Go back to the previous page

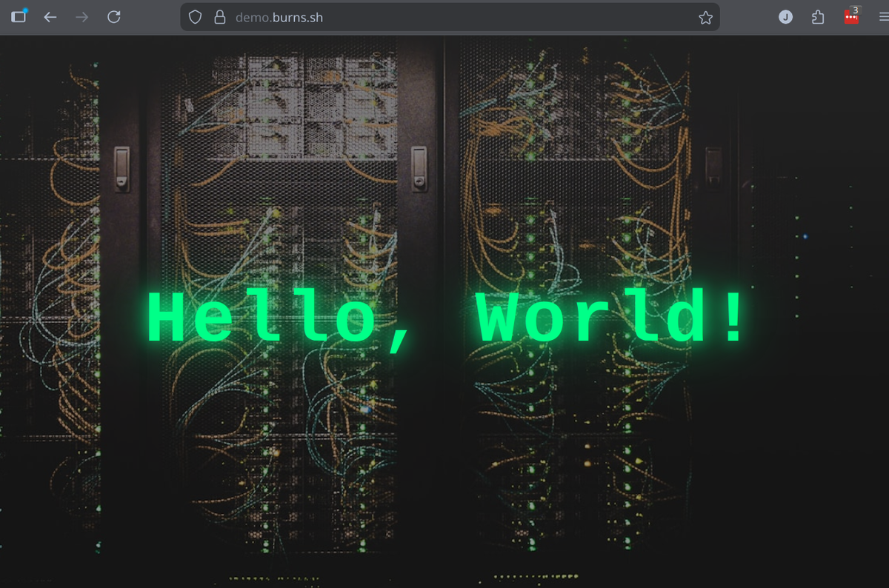coord(50,16)
